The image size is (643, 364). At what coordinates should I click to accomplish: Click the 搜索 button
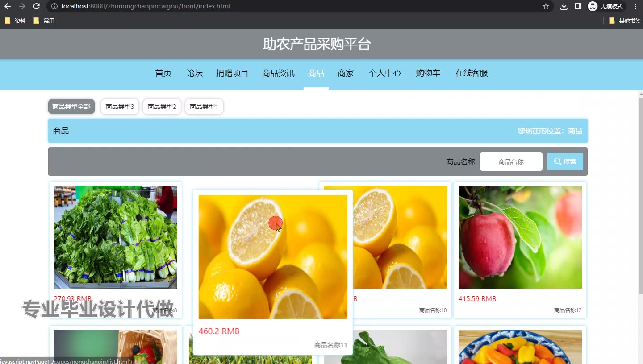[565, 161]
